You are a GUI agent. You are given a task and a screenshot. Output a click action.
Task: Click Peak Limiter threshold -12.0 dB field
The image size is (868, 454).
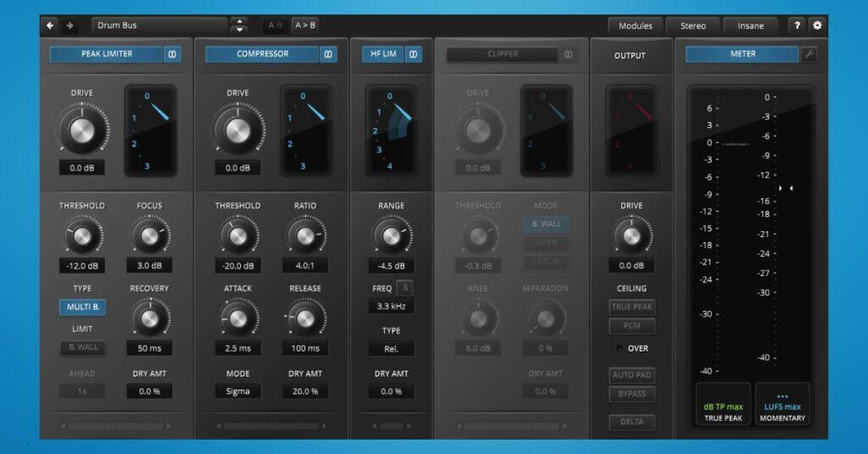coord(82,266)
